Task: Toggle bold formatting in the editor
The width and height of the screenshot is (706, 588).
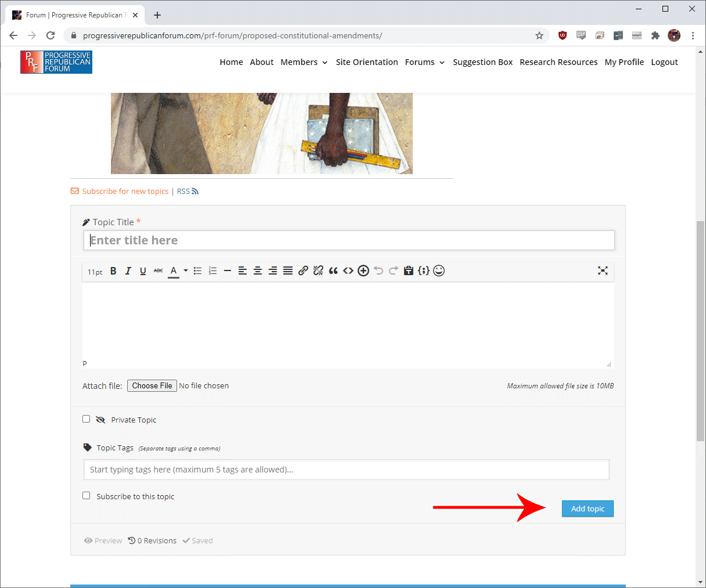Action: (x=113, y=271)
